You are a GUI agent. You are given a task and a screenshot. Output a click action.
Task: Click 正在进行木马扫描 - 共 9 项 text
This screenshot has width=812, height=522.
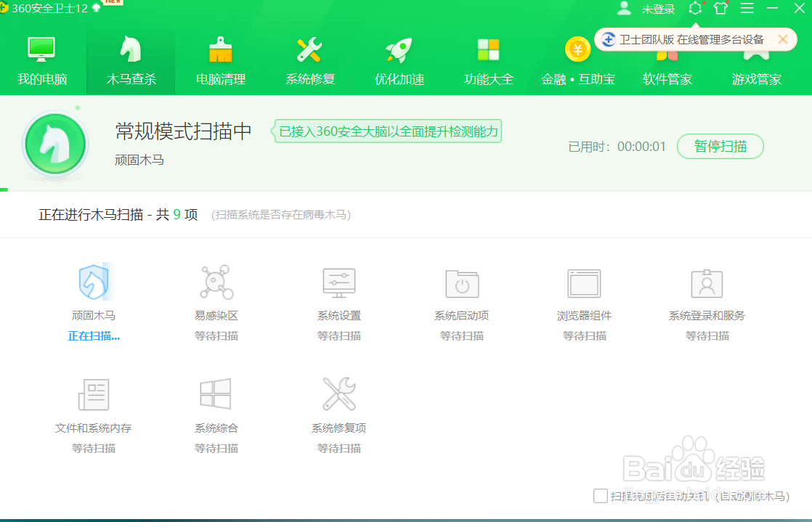point(118,214)
